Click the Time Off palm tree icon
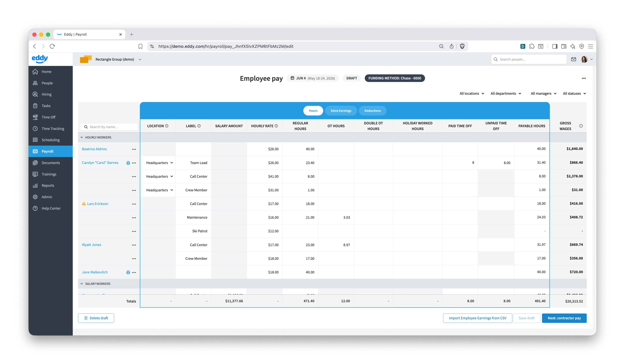 [35, 117]
